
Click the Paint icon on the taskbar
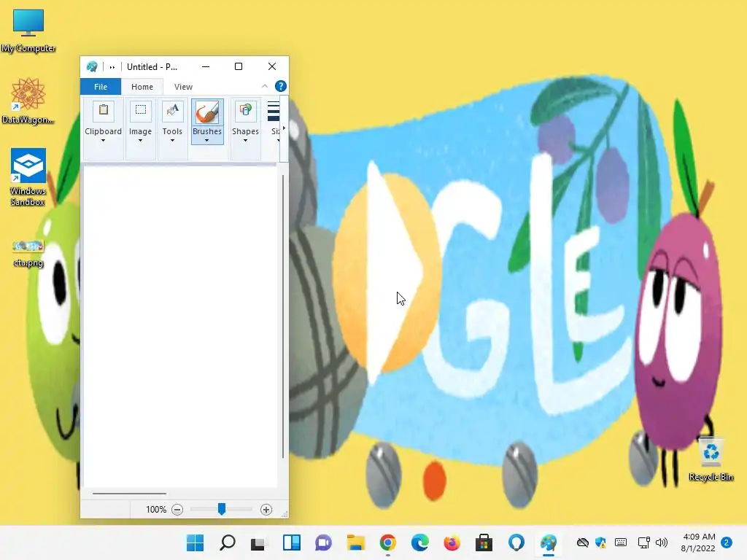click(x=549, y=542)
